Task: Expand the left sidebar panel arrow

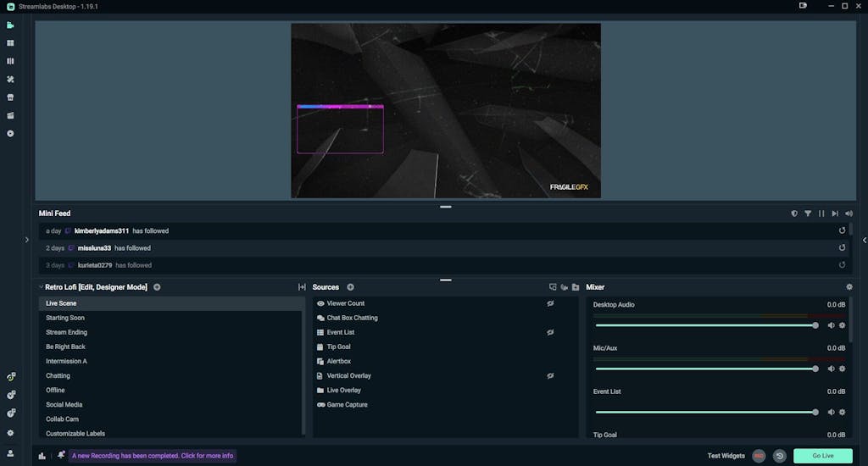Action: pyautogui.click(x=27, y=240)
